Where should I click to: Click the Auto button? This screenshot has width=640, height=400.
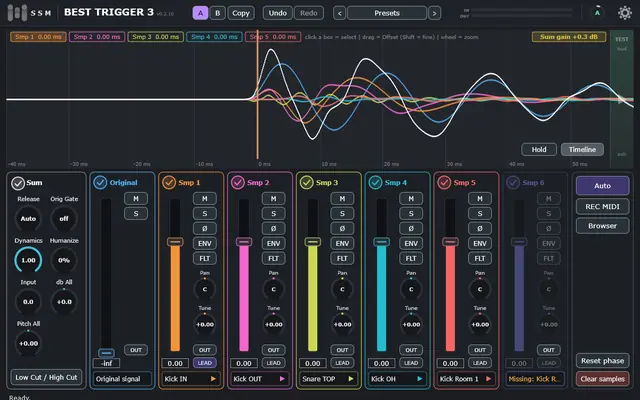[x=602, y=186]
